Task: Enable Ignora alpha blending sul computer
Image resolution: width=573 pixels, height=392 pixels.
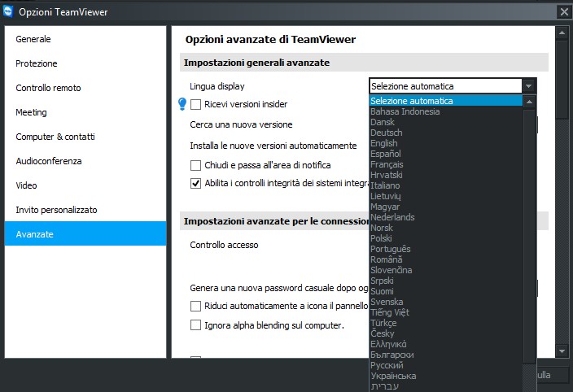Action: click(x=196, y=324)
